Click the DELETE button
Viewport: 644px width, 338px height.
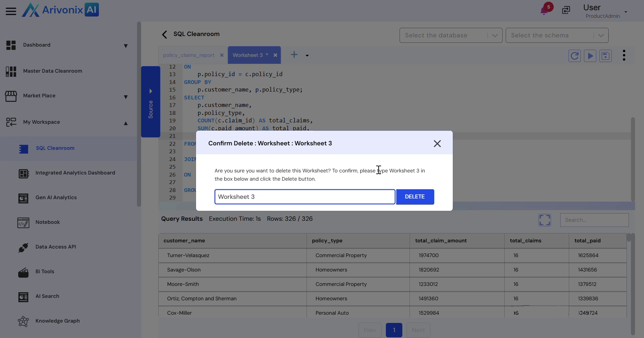point(415,197)
